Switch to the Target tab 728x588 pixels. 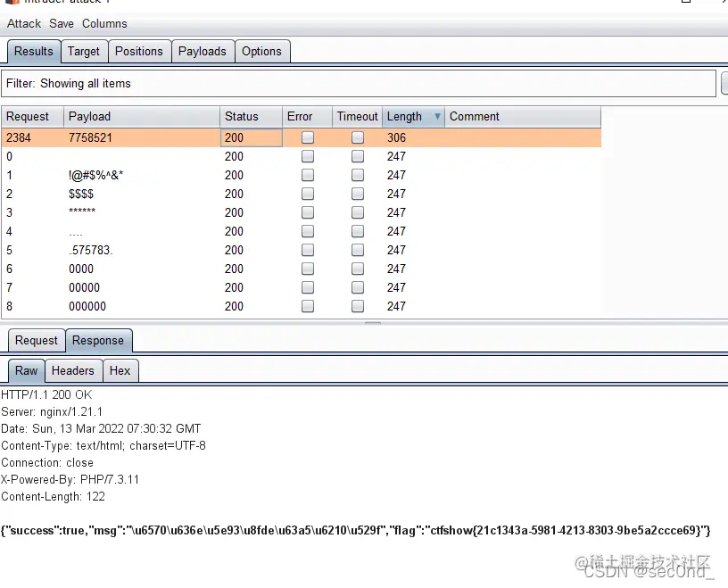84,51
